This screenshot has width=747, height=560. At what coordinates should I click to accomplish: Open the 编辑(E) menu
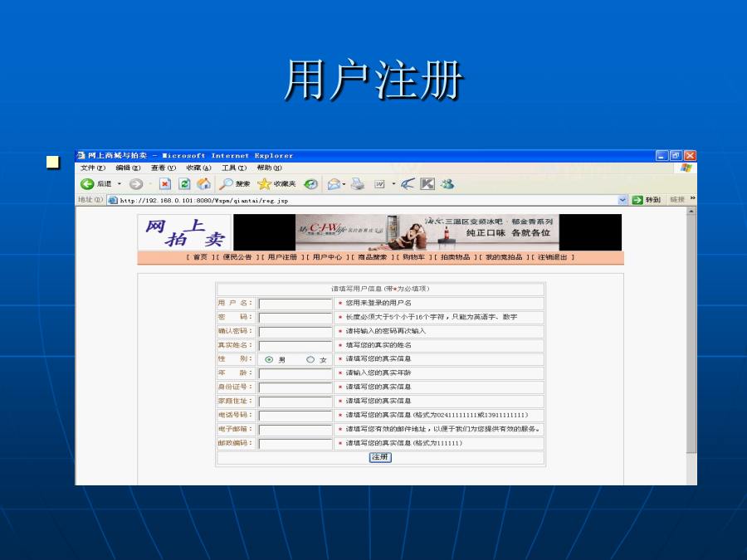pyautogui.click(x=128, y=168)
